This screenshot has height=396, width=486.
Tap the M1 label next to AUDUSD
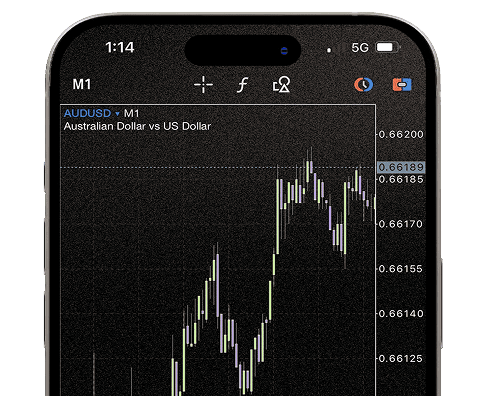pos(131,114)
